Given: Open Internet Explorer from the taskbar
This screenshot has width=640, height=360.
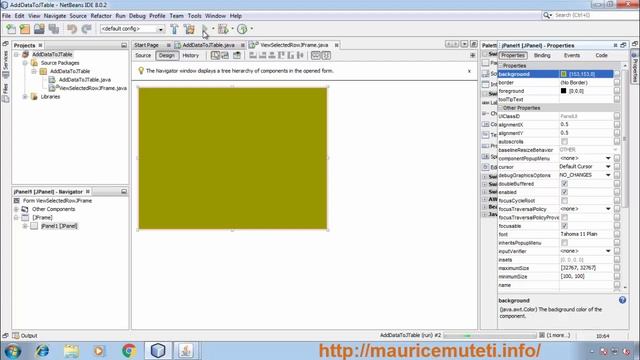Looking at the screenshot, I should pos(42,351).
